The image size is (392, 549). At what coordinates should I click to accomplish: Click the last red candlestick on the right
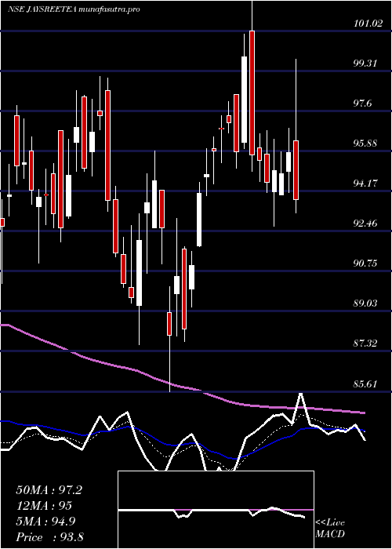click(x=296, y=170)
